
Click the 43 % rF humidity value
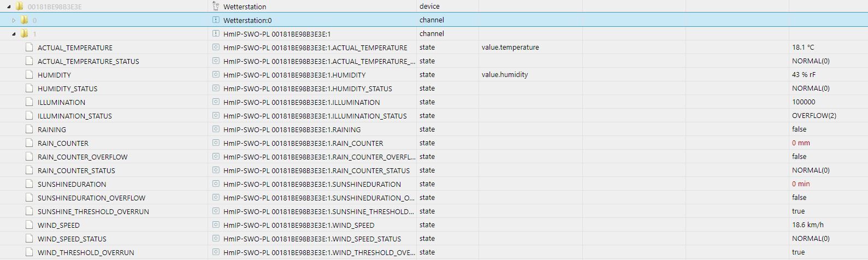[x=804, y=75]
